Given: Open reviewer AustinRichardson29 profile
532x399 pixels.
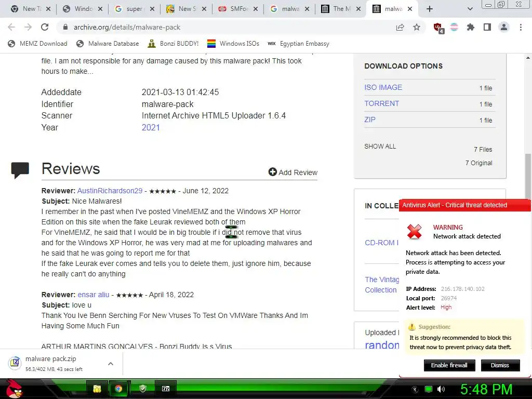Looking at the screenshot, I should (110, 191).
